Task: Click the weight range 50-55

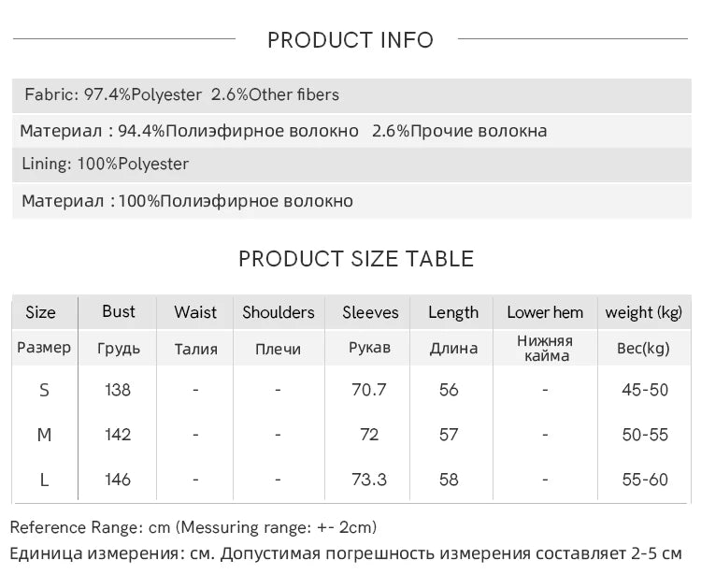Action: (x=645, y=435)
